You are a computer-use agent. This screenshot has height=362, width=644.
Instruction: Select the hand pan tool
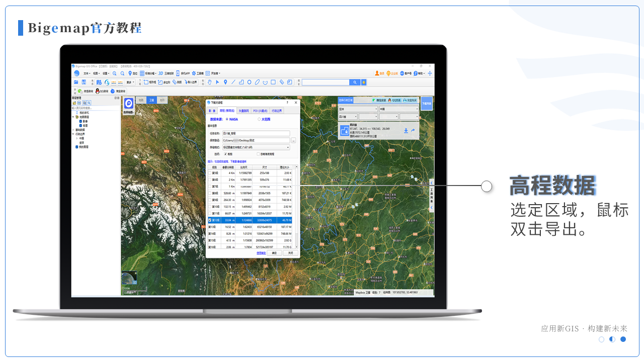click(209, 82)
